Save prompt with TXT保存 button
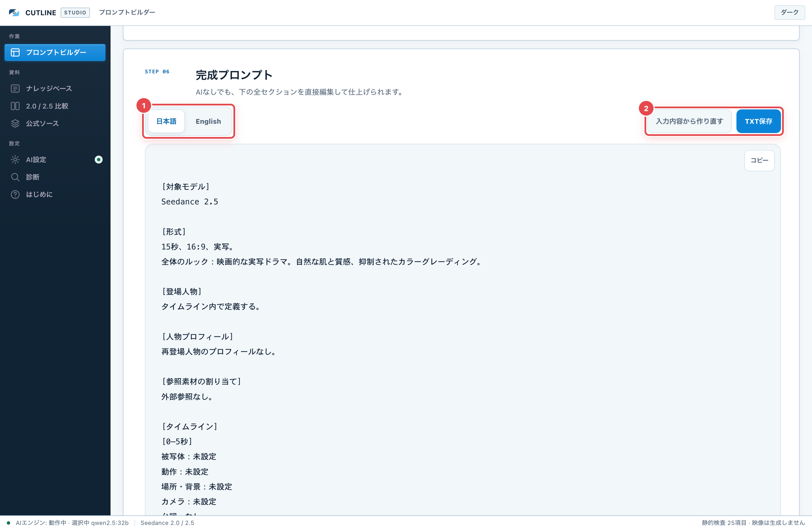Viewport: 812px width, 530px height. coord(758,122)
